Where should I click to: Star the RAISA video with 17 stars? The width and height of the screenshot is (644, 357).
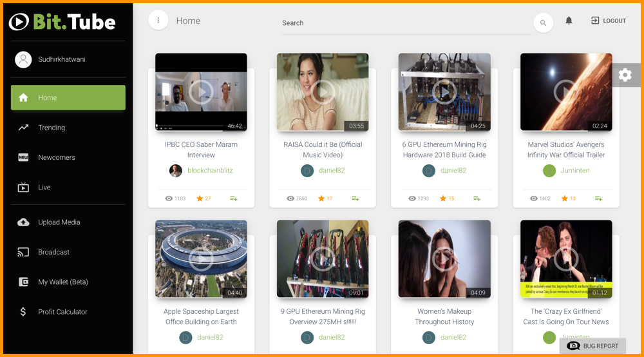click(321, 198)
